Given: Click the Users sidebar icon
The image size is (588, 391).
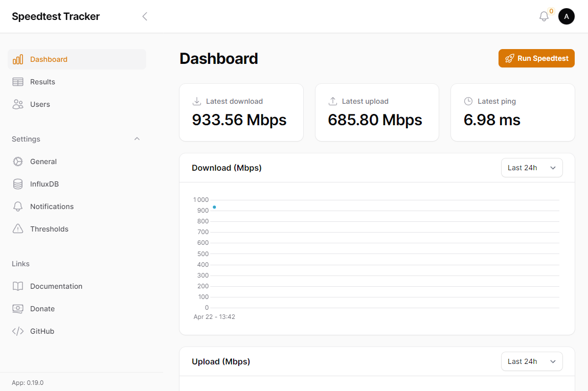Looking at the screenshot, I should 18,104.
